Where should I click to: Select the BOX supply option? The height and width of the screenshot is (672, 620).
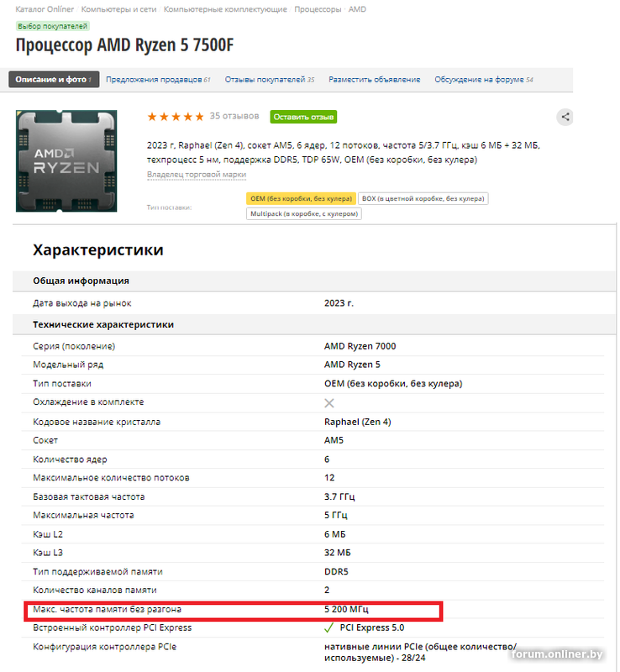(x=423, y=198)
